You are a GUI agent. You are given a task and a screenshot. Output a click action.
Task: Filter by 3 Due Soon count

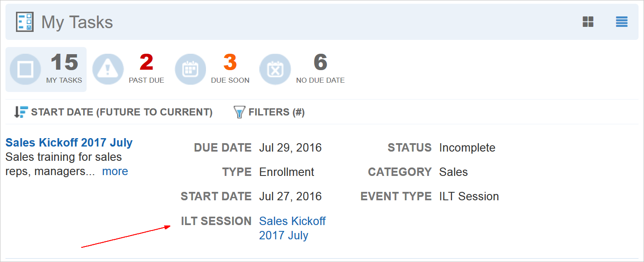tap(230, 63)
